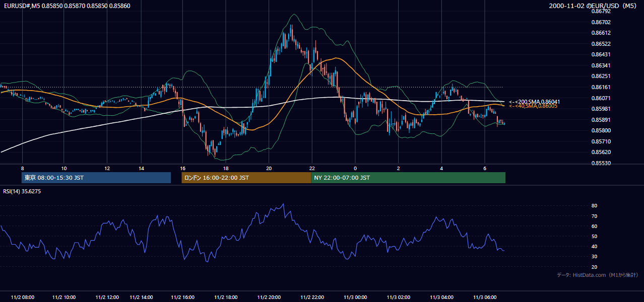Click the price axis value 0.86702
The image size is (644, 302).
tap(601, 22)
